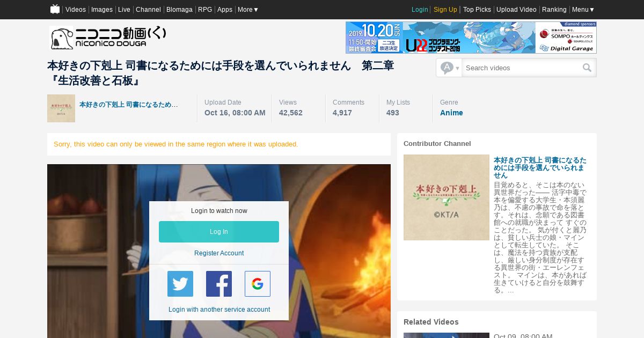
Task: Open the Ranking page
Action: click(x=554, y=10)
